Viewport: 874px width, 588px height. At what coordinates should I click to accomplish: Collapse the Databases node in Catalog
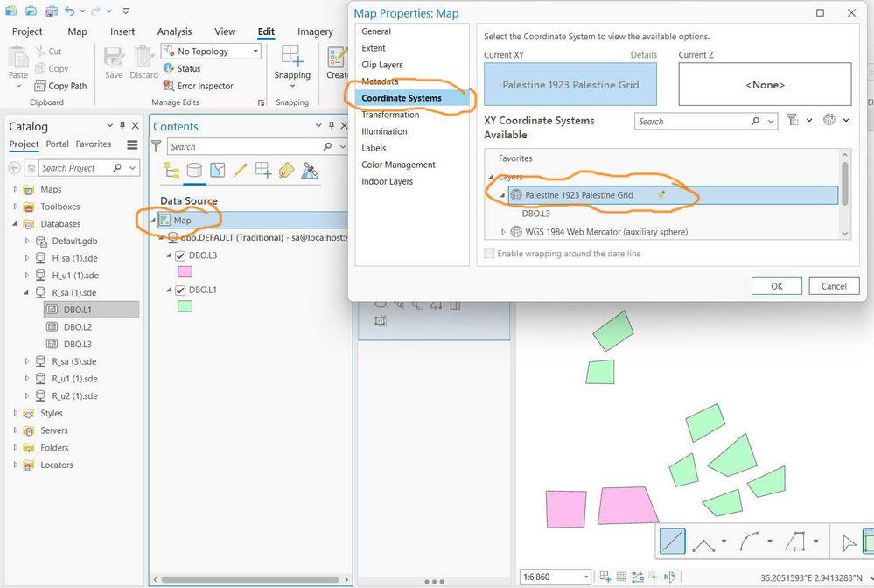[x=15, y=224]
